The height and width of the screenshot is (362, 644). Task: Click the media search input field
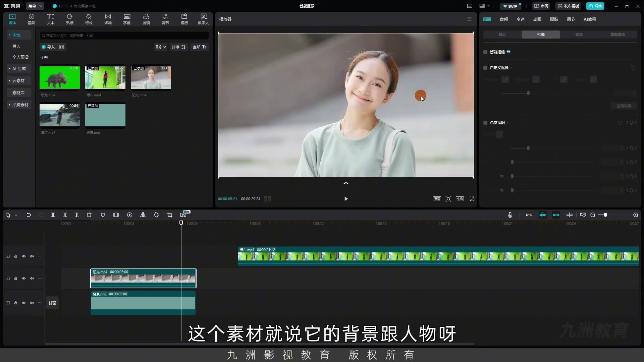[x=124, y=36]
